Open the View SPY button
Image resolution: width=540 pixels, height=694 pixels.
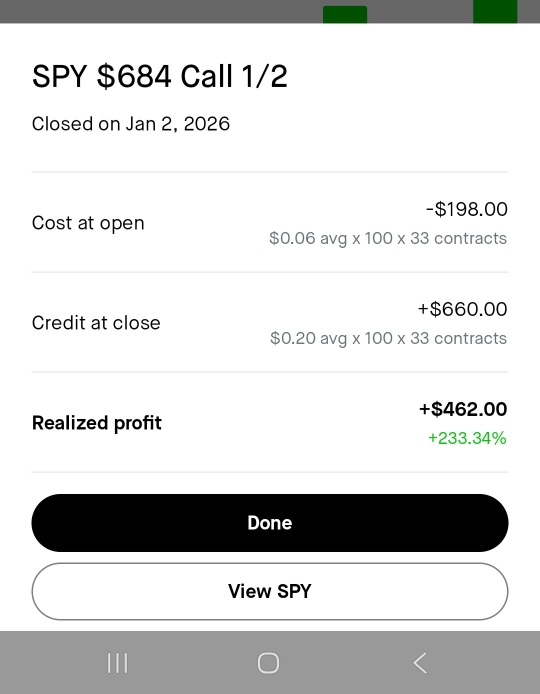click(270, 591)
